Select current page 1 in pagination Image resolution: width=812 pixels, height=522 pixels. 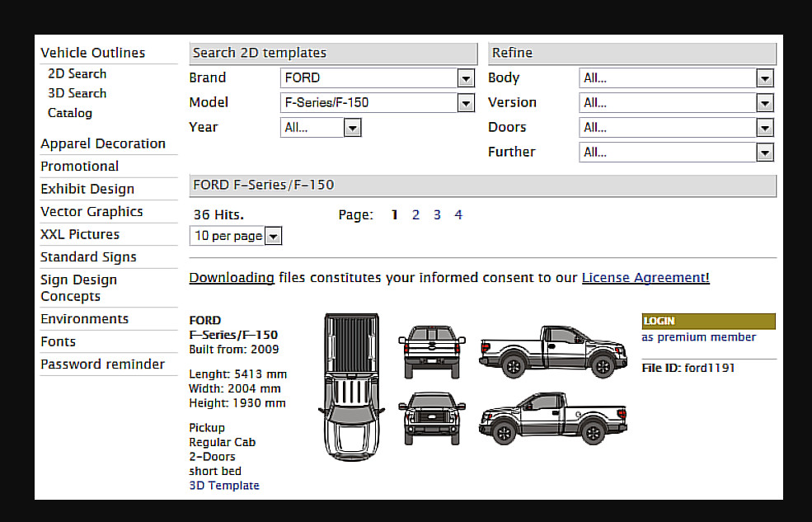coord(395,215)
